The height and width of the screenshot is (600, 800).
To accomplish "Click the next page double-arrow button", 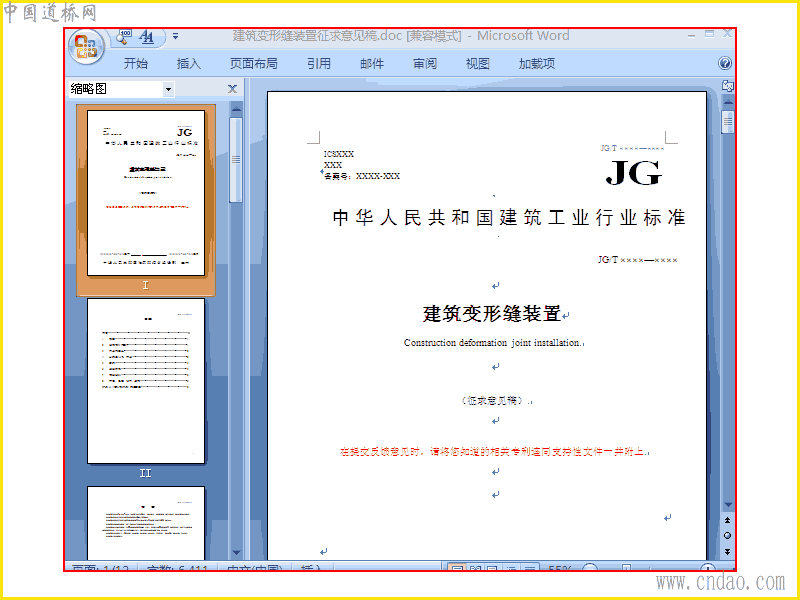I will 728,552.
